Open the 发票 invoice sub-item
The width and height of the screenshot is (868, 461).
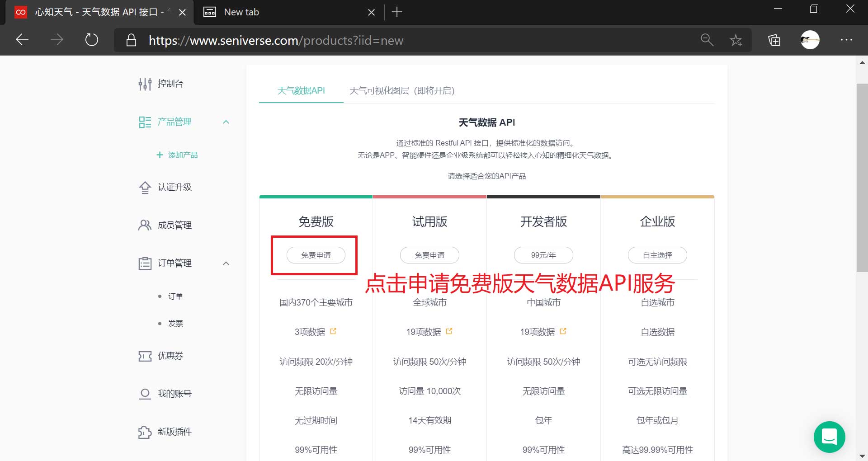[x=175, y=324]
